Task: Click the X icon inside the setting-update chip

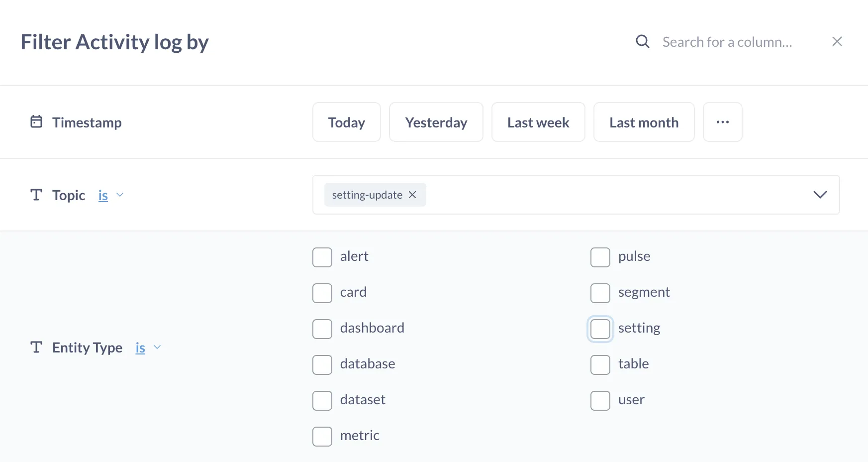Action: [412, 195]
